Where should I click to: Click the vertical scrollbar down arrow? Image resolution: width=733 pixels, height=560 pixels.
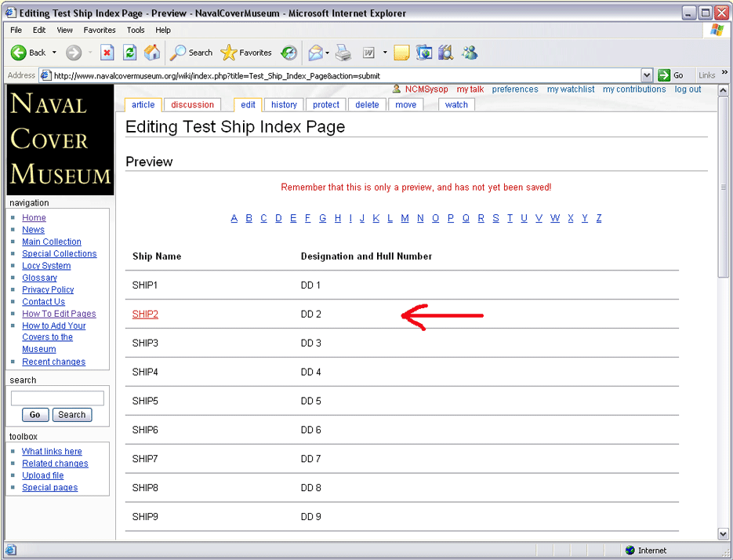pos(723,534)
